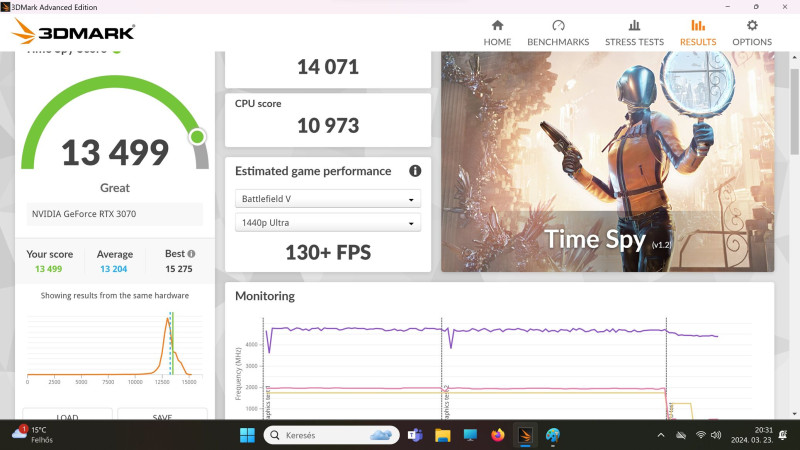800x450 pixels.
Task: Open the monitor app icon on the taskbar
Action: [x=470, y=435]
